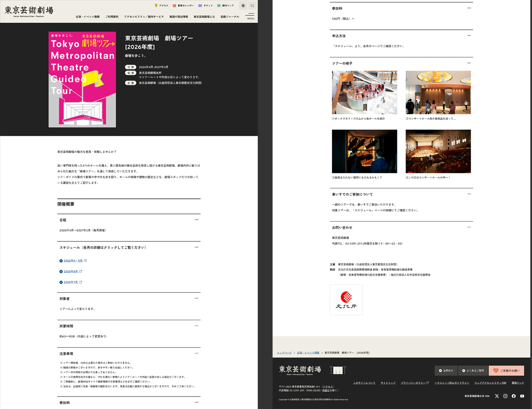
Task: Click the 文化庁 logo banner
Action: (x=346, y=300)
